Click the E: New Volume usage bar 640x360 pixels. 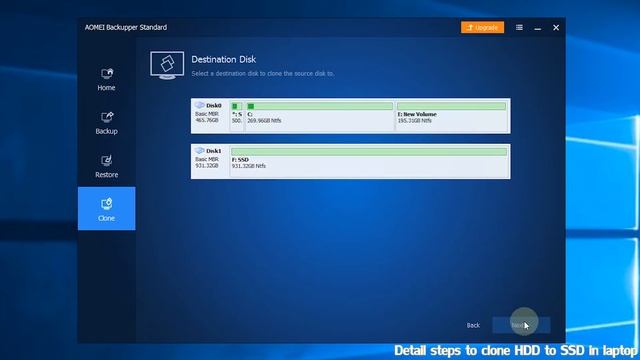coord(451,106)
